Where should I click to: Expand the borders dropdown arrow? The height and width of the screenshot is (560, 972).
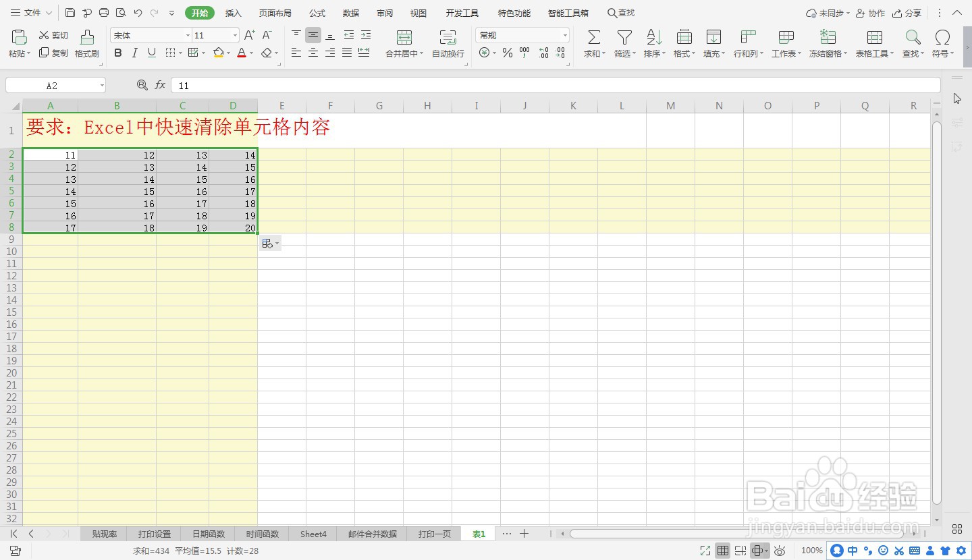pos(182,53)
